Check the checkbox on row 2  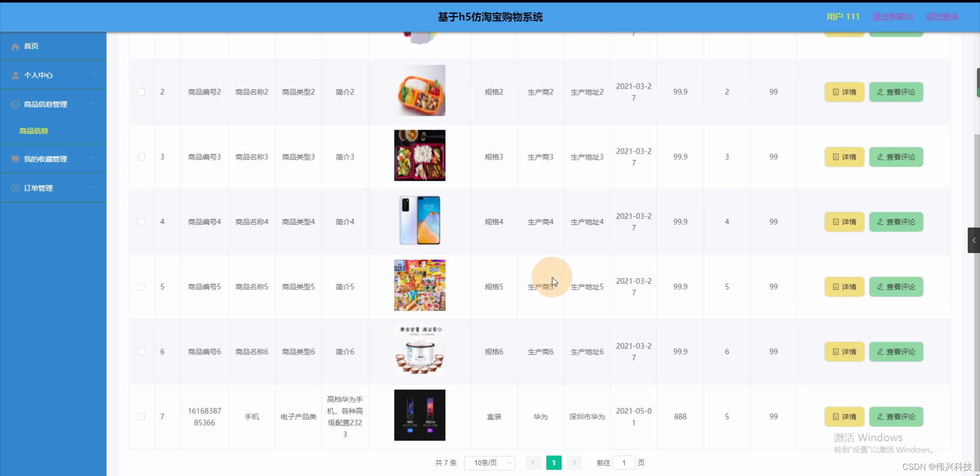click(141, 92)
